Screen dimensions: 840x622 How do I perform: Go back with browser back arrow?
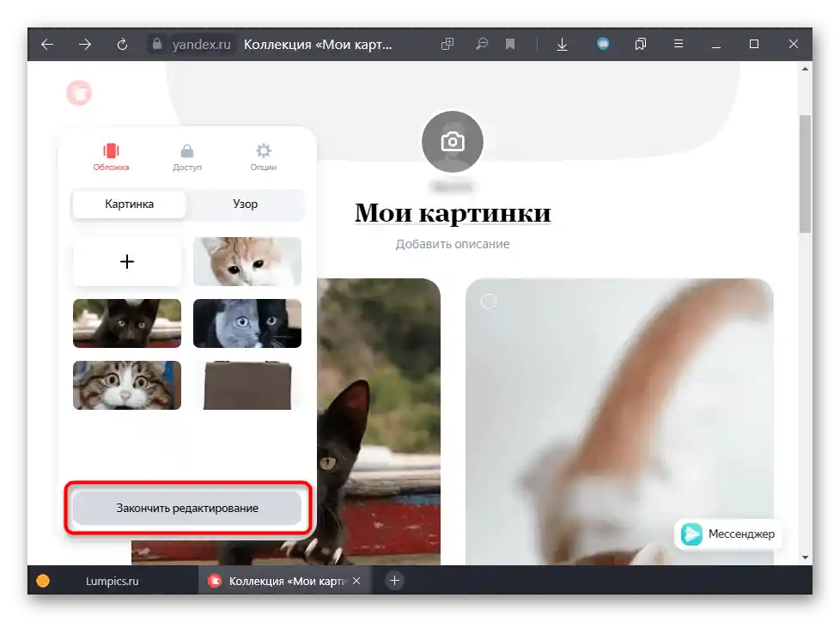(x=47, y=44)
